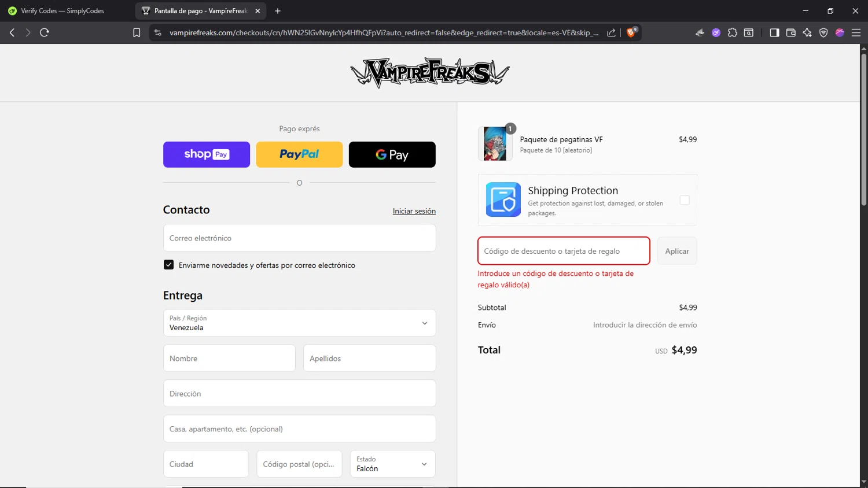Open Brave Shields lion icon

(x=632, y=32)
